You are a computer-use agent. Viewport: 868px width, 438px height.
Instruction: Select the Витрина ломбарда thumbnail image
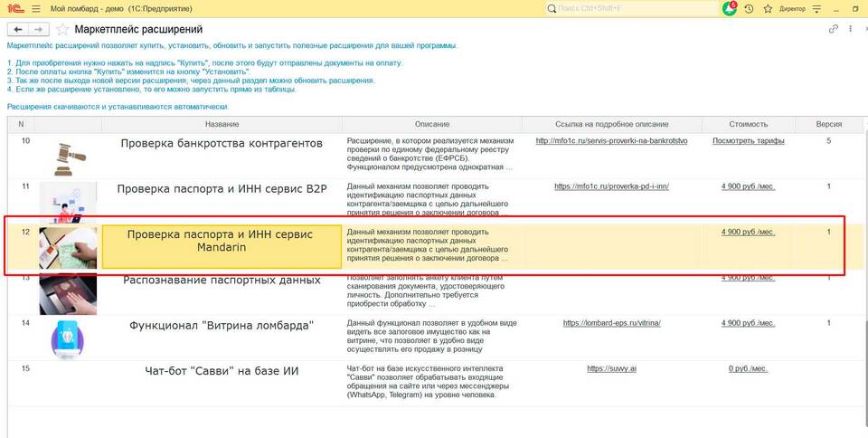(x=68, y=338)
